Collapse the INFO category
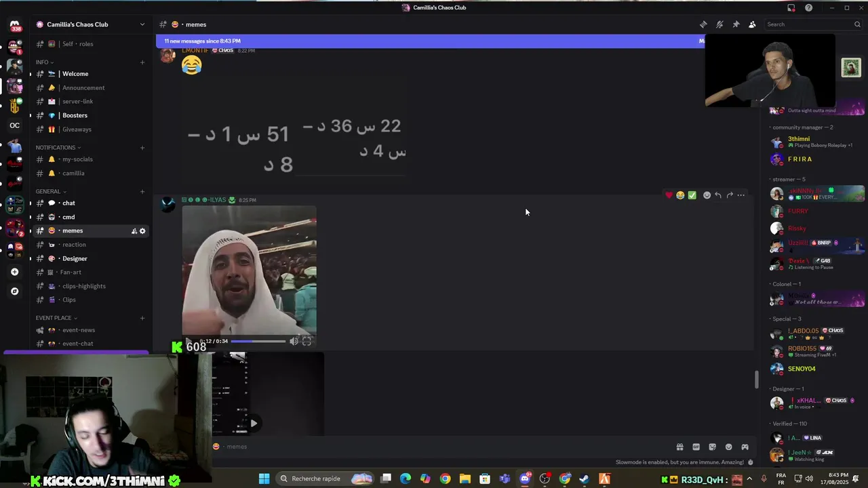 [x=45, y=62]
